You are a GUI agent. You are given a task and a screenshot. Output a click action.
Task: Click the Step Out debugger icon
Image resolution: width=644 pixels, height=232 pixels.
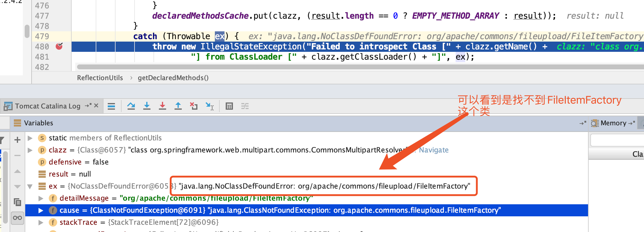178,106
